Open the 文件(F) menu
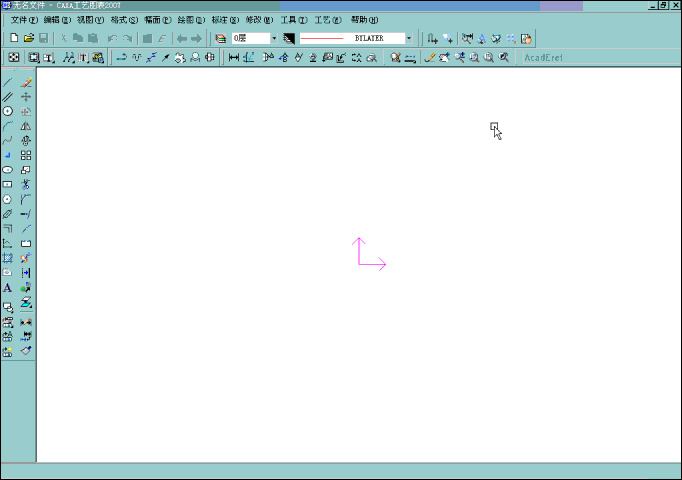 coord(24,20)
